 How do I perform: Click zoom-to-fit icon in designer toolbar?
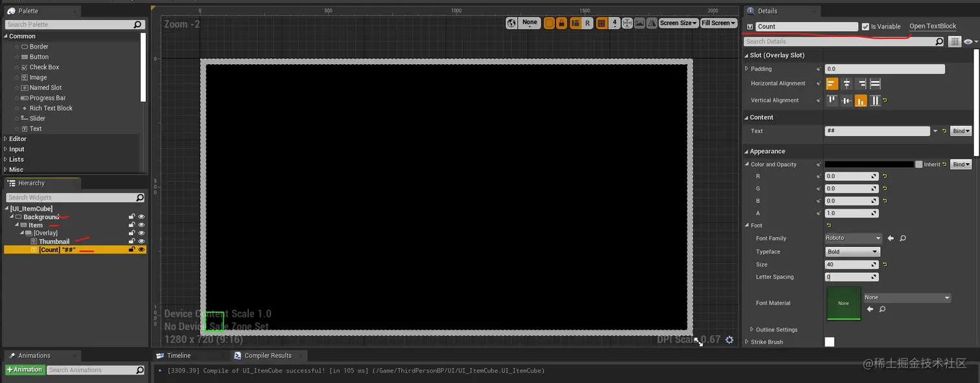click(627, 23)
